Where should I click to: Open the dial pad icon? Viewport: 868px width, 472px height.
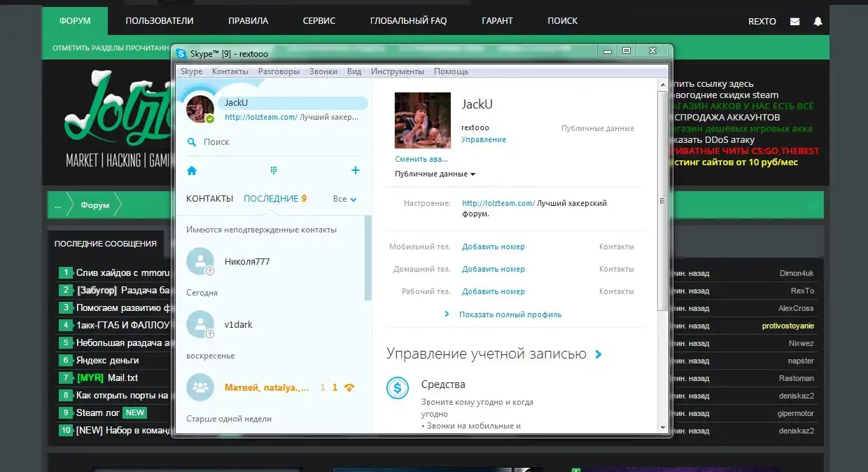click(274, 170)
